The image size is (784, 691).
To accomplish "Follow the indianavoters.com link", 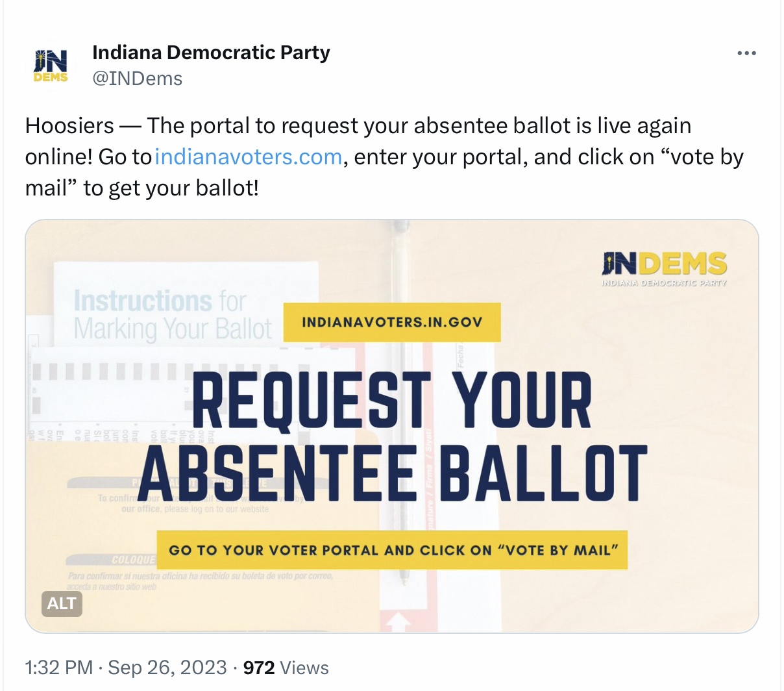I will [x=248, y=157].
